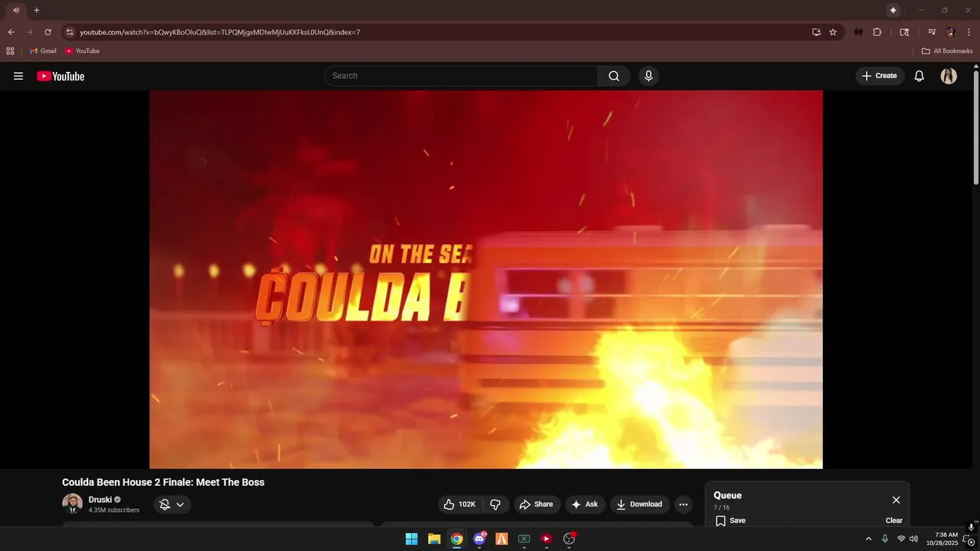The width and height of the screenshot is (980, 551).
Task: Click the 4.35M subscribers text
Action: 114,510
